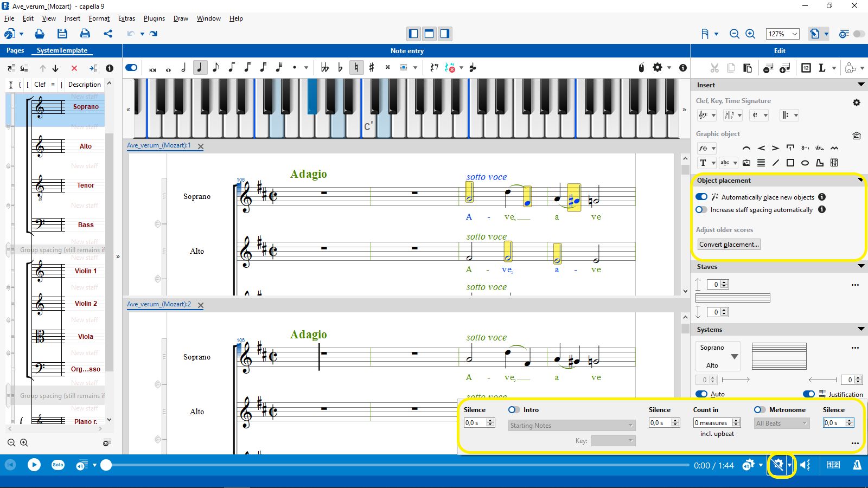
Task: Apply the sharp accidental
Action: pyautogui.click(x=372, y=68)
